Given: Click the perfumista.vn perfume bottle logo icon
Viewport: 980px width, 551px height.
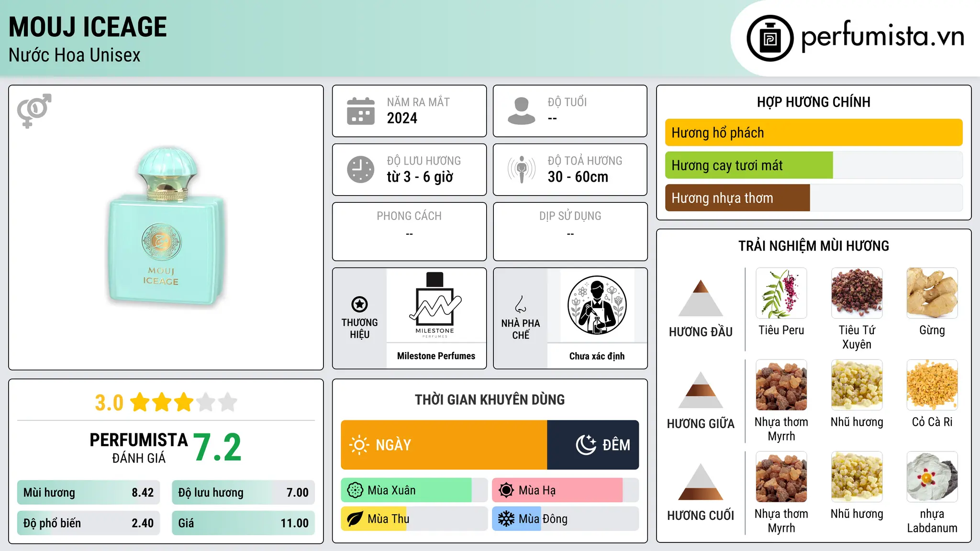Looking at the screenshot, I should (770, 38).
